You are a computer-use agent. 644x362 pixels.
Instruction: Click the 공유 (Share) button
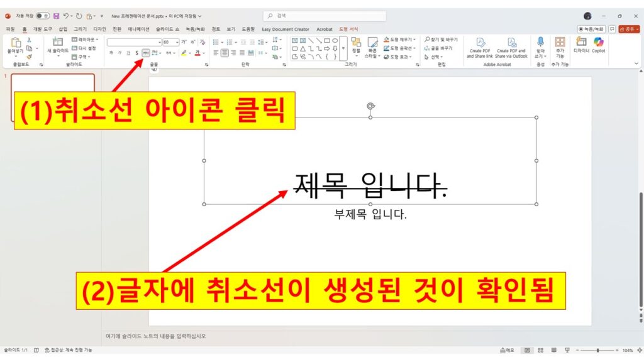(629, 29)
